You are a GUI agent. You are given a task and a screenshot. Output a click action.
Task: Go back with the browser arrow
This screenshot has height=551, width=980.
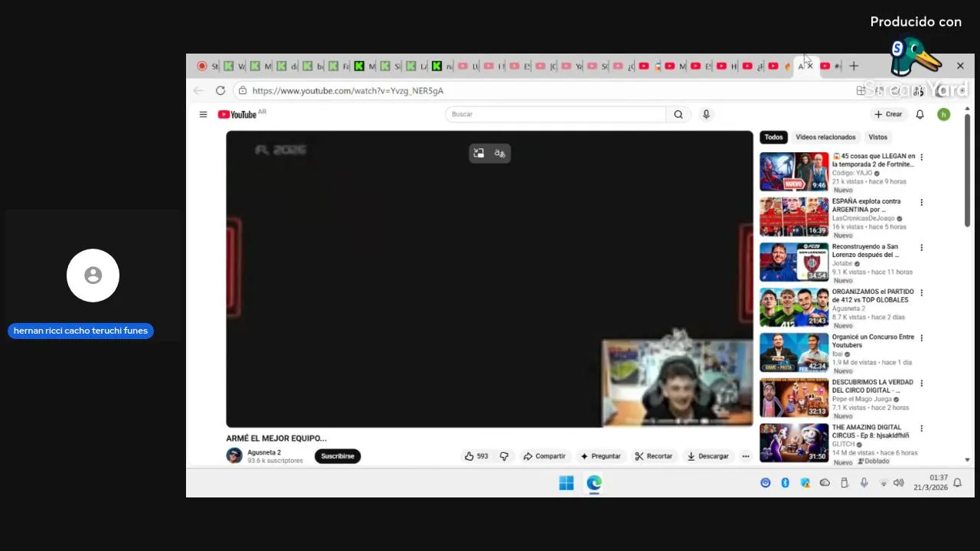(199, 90)
